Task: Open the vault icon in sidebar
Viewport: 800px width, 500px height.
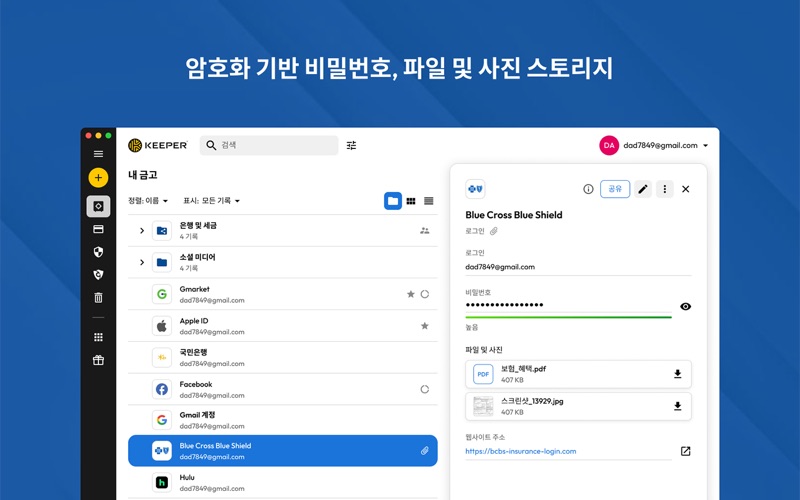Action: click(98, 206)
